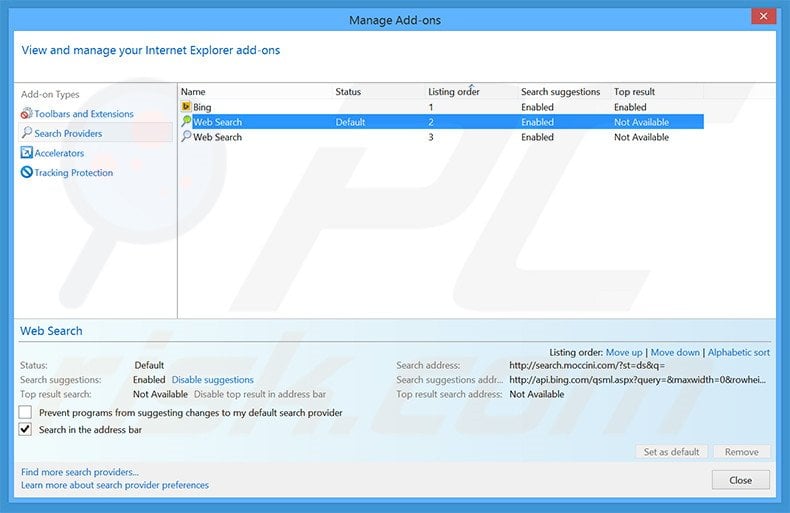Click the Search Providers magnifier icon
The height and width of the screenshot is (513, 790).
[27, 133]
